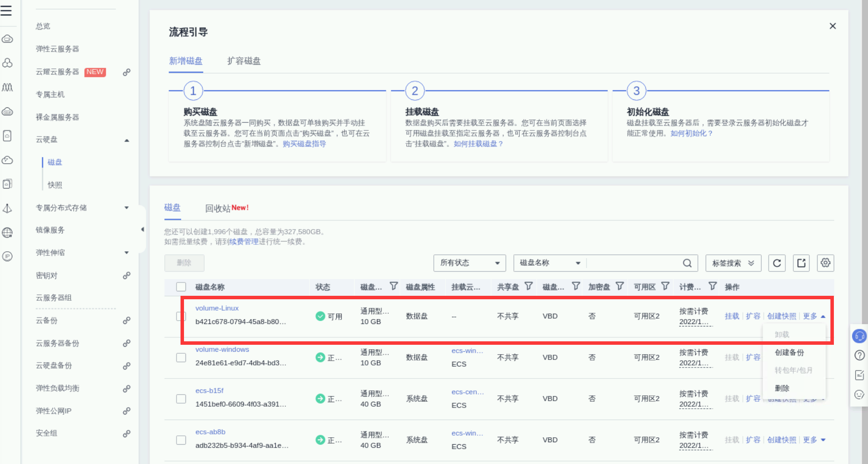Click the link icon beside 云硬盘备份
868x464 pixels.
click(127, 366)
